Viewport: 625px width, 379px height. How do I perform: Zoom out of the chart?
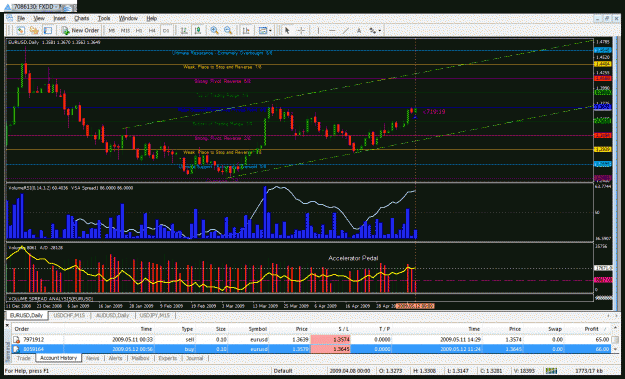click(x=228, y=30)
